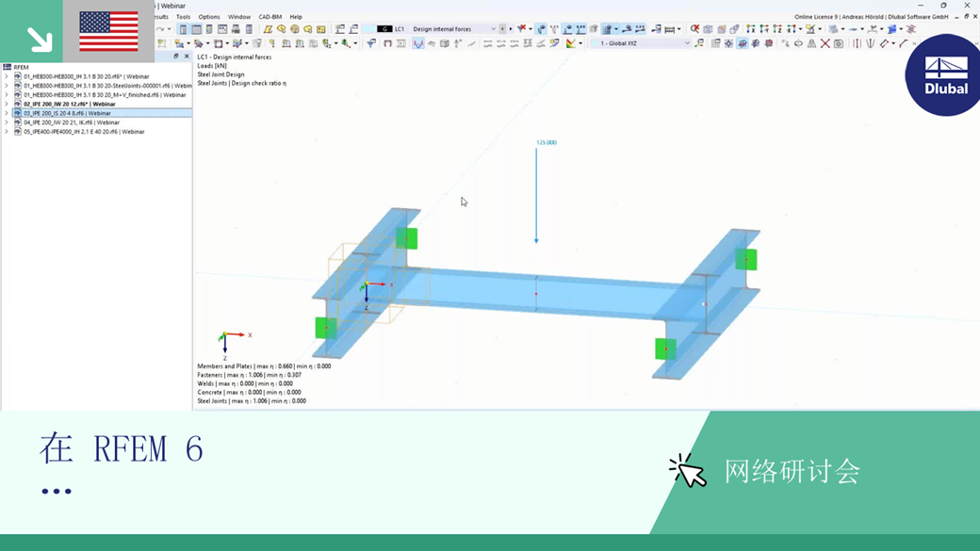
Task: Select model 05_IPE400-IPE4000_IH 2.1 E 40 20.rf6
Action: (x=84, y=132)
